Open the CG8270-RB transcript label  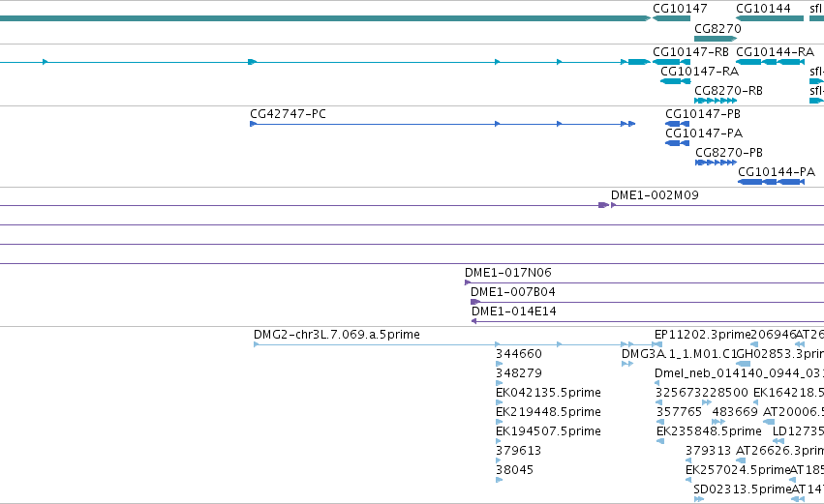(x=728, y=91)
